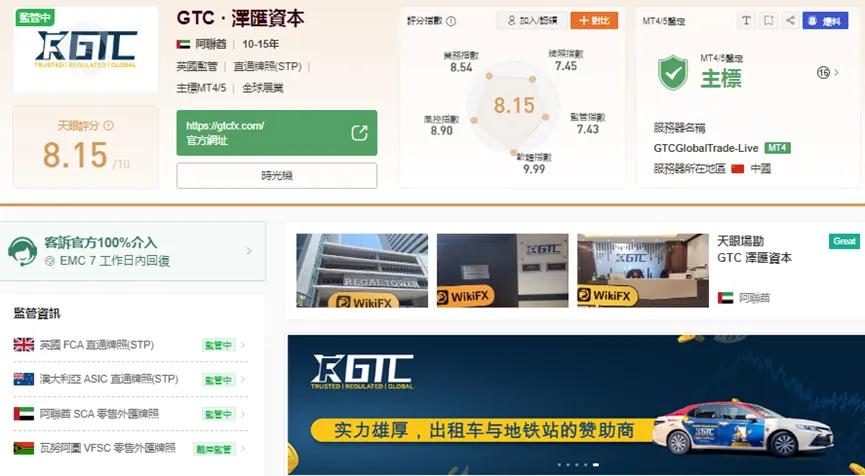The width and height of the screenshot is (865, 476).
Task: Click the 風控指數 8.90 value
Action: click(441, 131)
